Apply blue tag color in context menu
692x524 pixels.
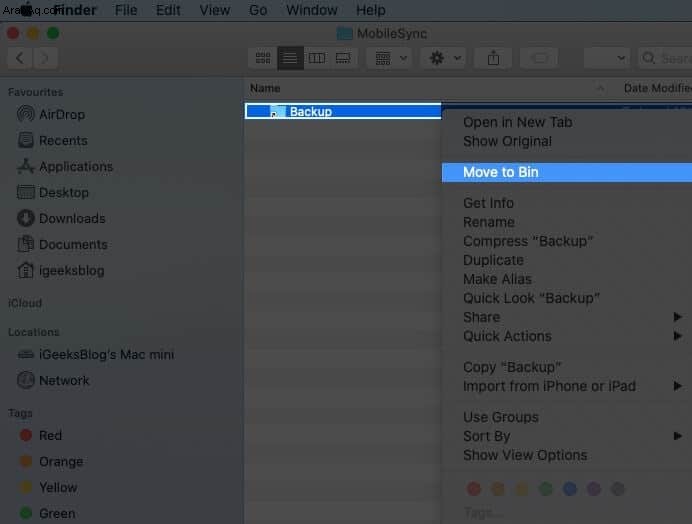pos(570,489)
